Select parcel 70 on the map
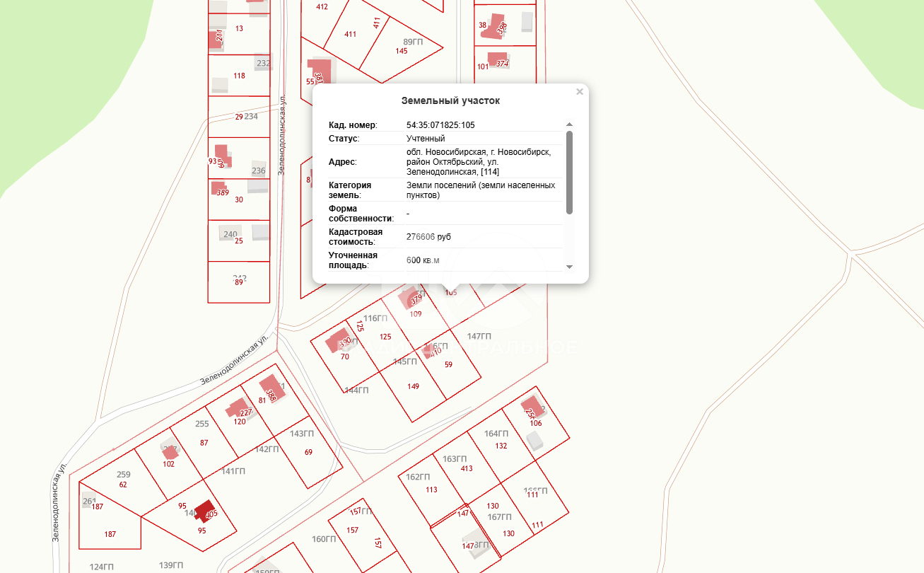 [x=345, y=357]
